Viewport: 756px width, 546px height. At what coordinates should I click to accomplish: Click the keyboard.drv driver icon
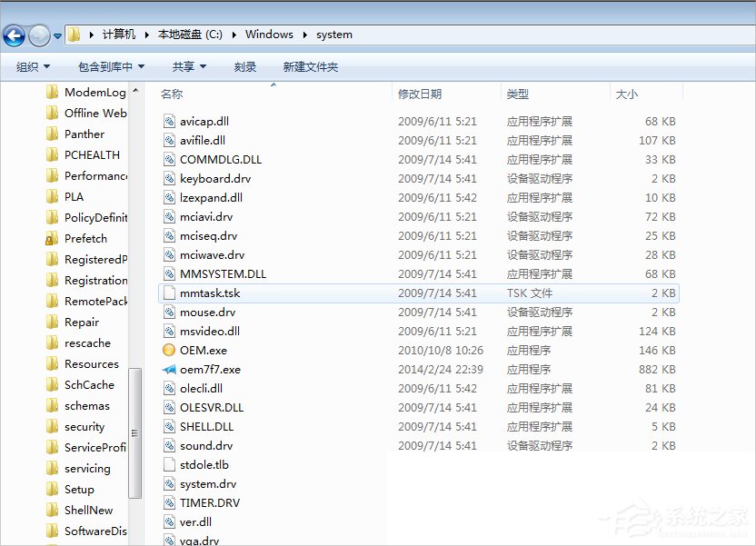tap(170, 178)
